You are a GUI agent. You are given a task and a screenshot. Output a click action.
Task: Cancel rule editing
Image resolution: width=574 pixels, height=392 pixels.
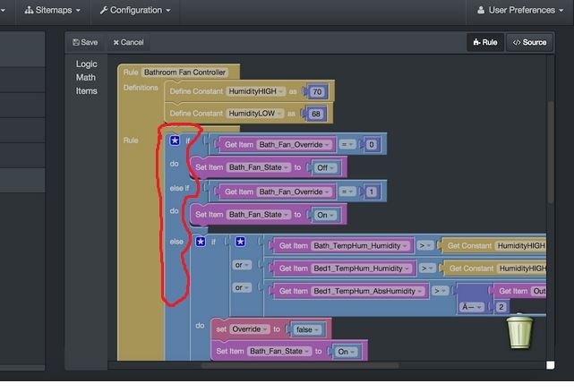[x=128, y=42]
